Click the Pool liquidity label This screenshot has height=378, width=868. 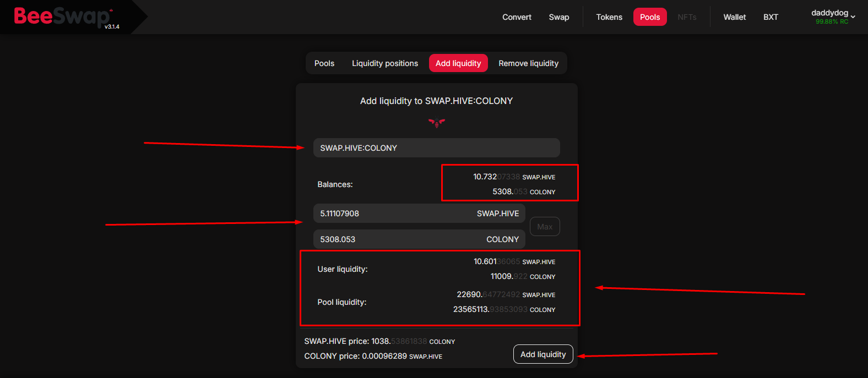coord(342,302)
